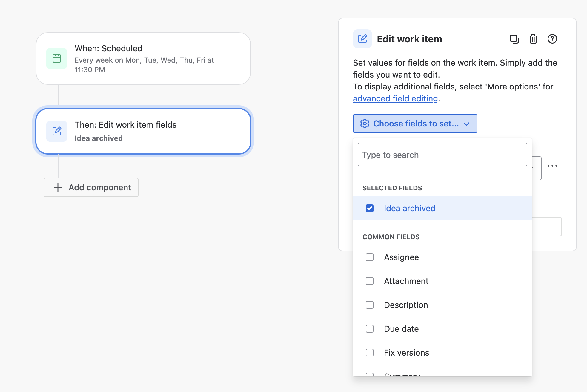The height and width of the screenshot is (392, 587).
Task: Select the Due date checkbox
Action: (x=370, y=329)
